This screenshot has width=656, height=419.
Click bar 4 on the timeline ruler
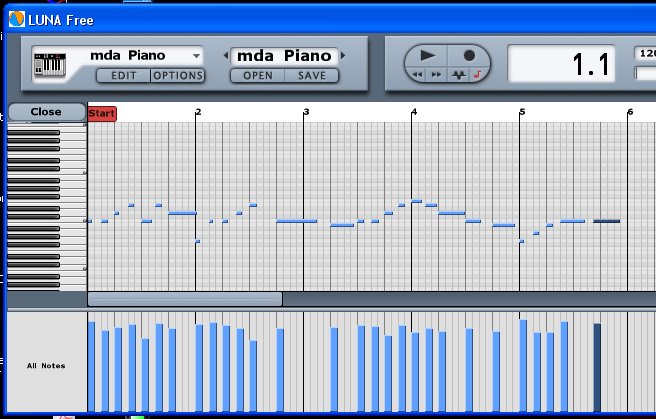tap(414, 112)
